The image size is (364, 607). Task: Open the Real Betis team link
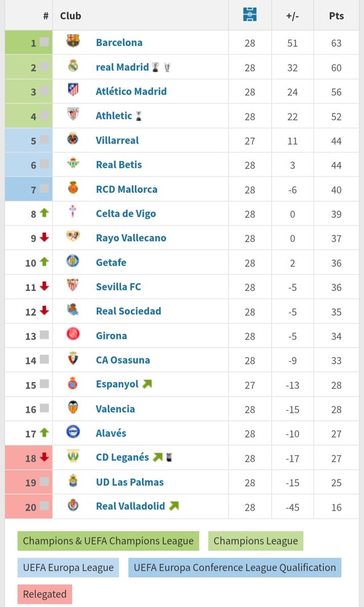coord(118,165)
